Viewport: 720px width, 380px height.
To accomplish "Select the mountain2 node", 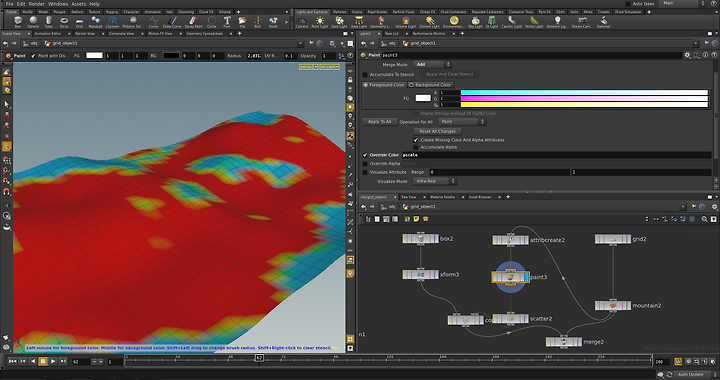I will (x=613, y=306).
